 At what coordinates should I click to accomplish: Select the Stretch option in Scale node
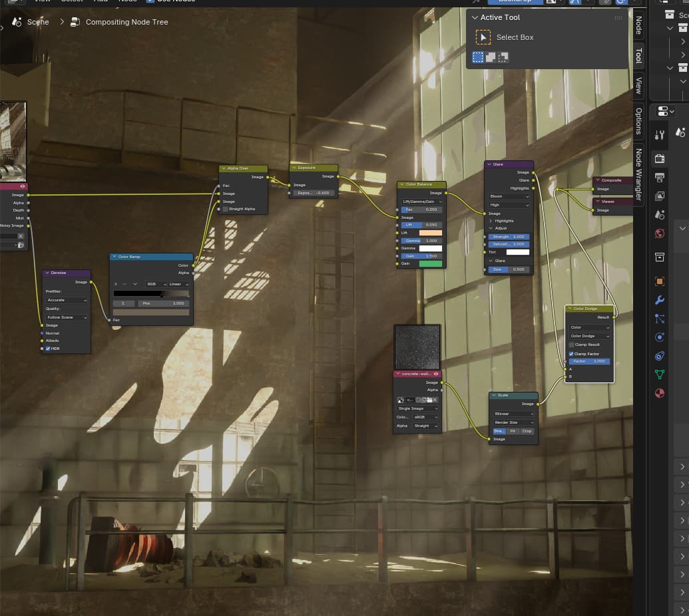500,431
